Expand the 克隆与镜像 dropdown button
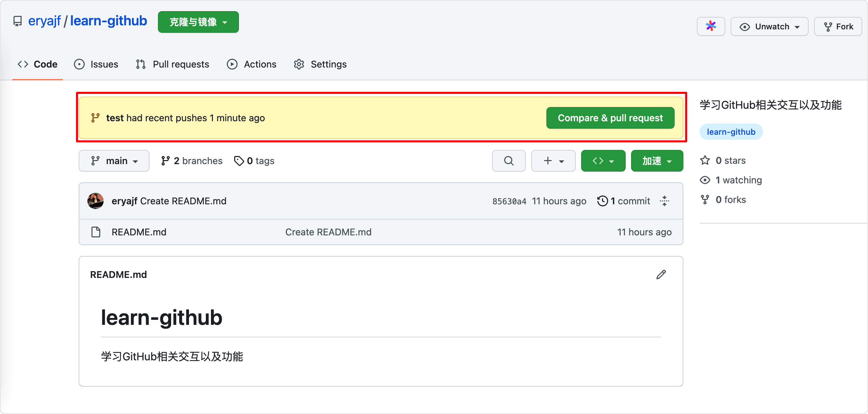The width and height of the screenshot is (868, 414). (198, 22)
